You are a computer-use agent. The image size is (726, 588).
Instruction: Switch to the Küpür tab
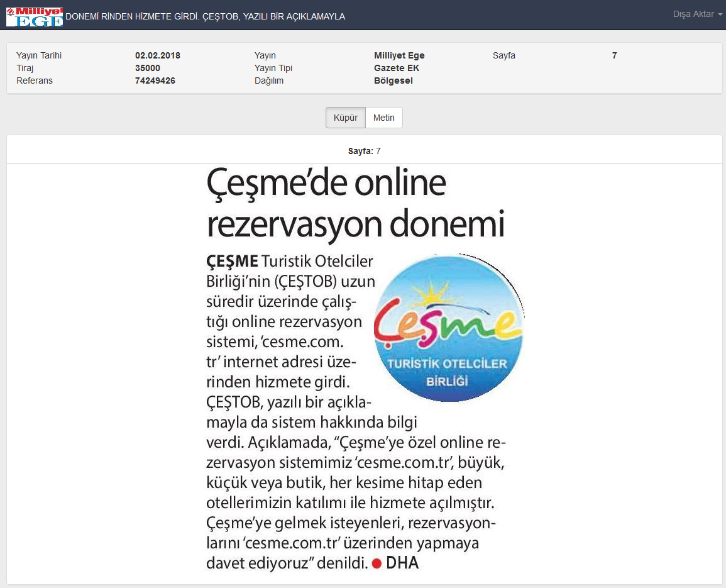click(x=346, y=118)
